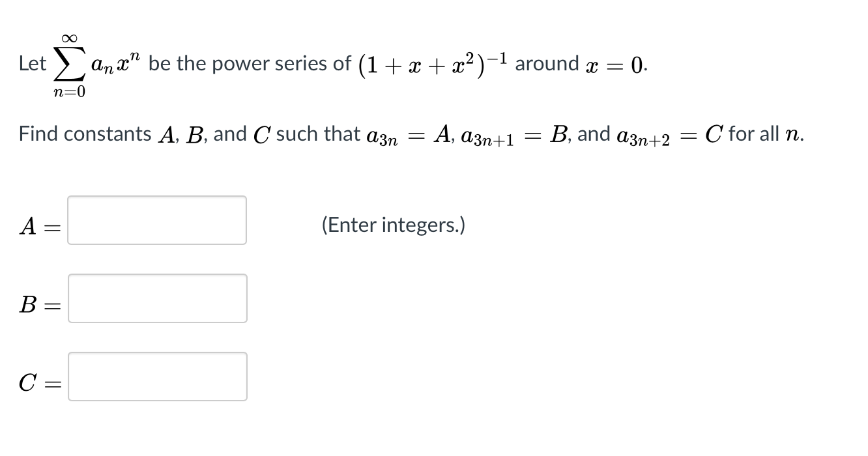The height and width of the screenshot is (456, 868).
Task: Click the word Let at the problem start
Action: tap(32, 63)
